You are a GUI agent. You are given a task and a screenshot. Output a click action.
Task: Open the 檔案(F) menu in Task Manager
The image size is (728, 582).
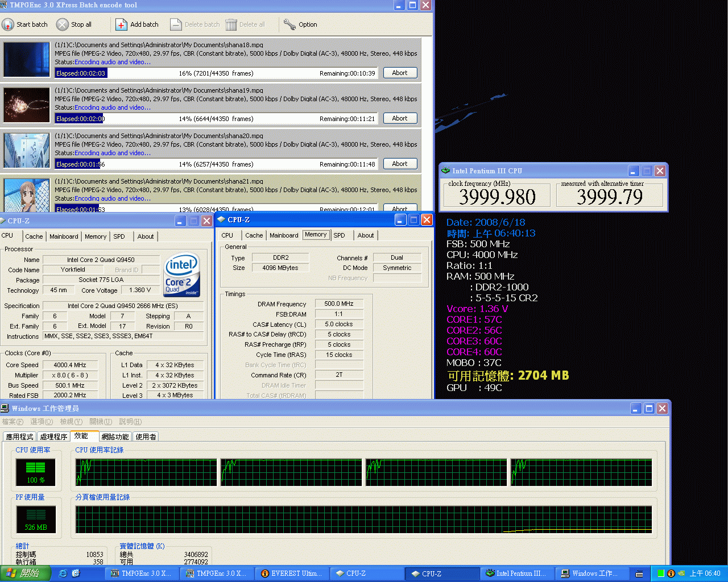tap(13, 422)
